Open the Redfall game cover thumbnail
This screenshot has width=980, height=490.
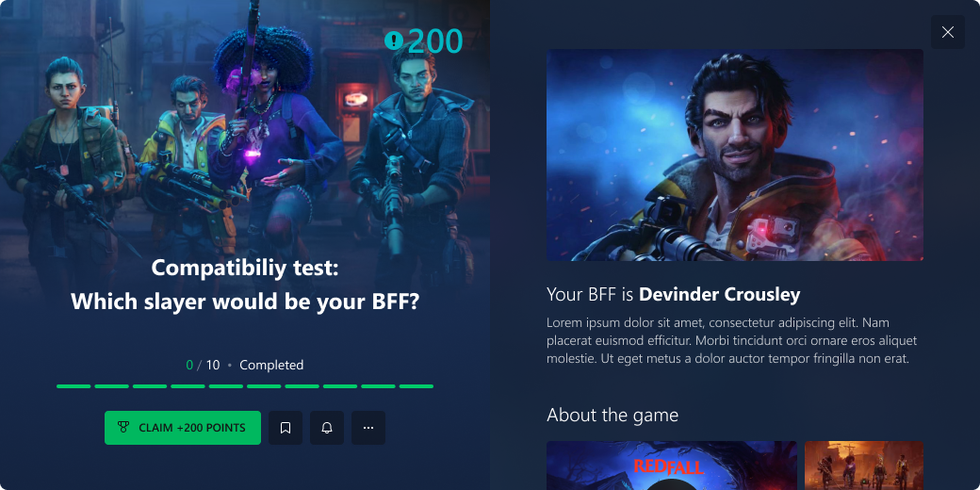pos(671,465)
